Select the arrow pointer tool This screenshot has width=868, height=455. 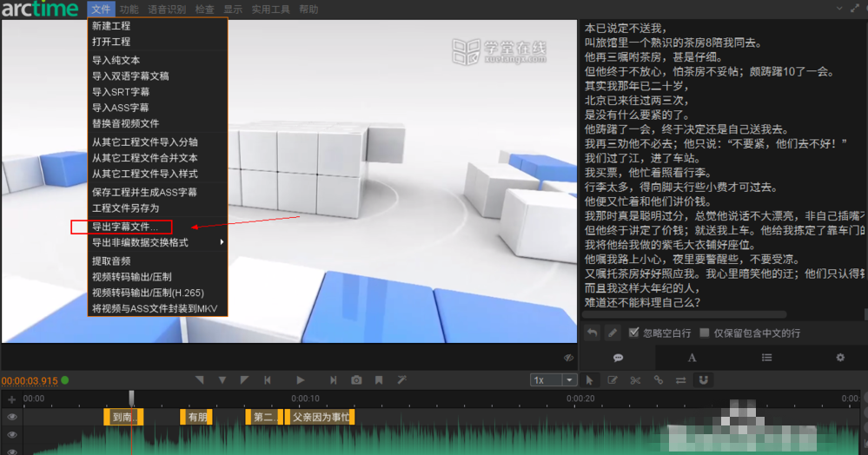coord(589,380)
